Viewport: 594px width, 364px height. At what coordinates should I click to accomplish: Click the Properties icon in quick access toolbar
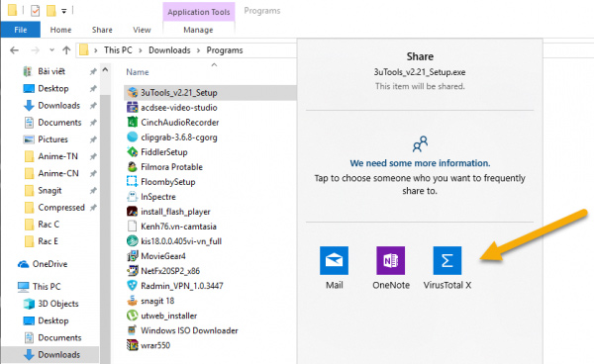(x=36, y=11)
